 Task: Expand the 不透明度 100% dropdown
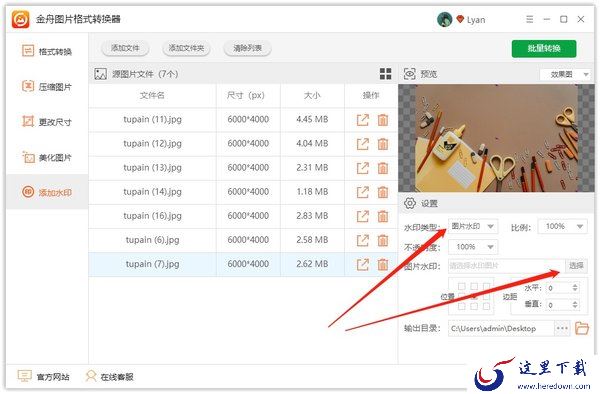(473, 247)
